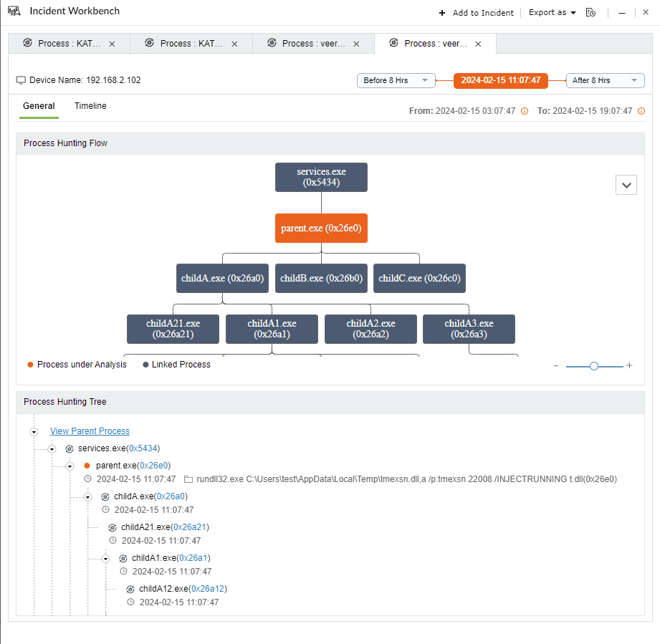The image size is (660, 644).
Task: Open the After 8 Hrs dropdown
Action: click(x=605, y=80)
